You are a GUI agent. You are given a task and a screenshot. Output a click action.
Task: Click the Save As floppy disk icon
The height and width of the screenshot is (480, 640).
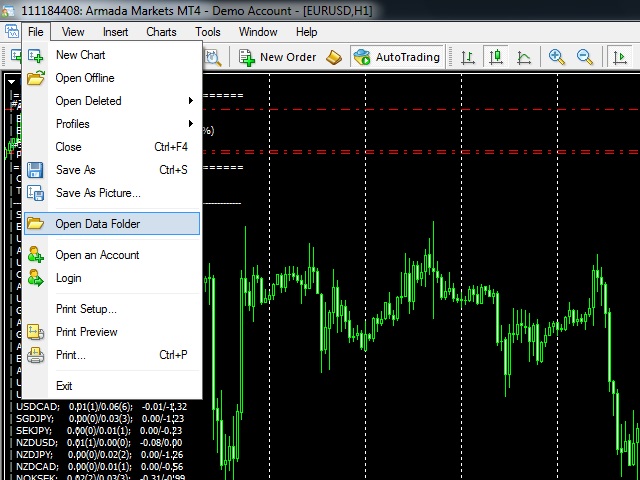tap(35, 170)
